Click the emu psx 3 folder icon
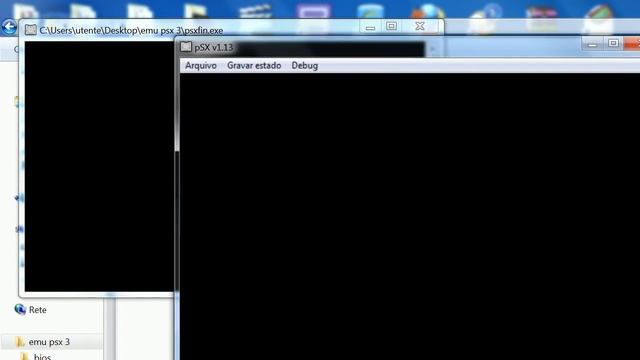 20,342
